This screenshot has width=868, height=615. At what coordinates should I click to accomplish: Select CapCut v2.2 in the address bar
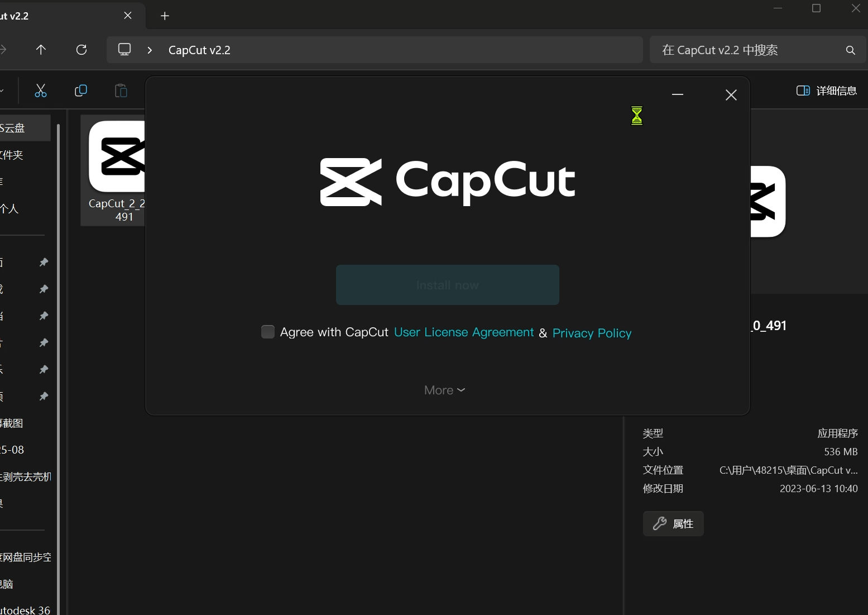pos(199,50)
